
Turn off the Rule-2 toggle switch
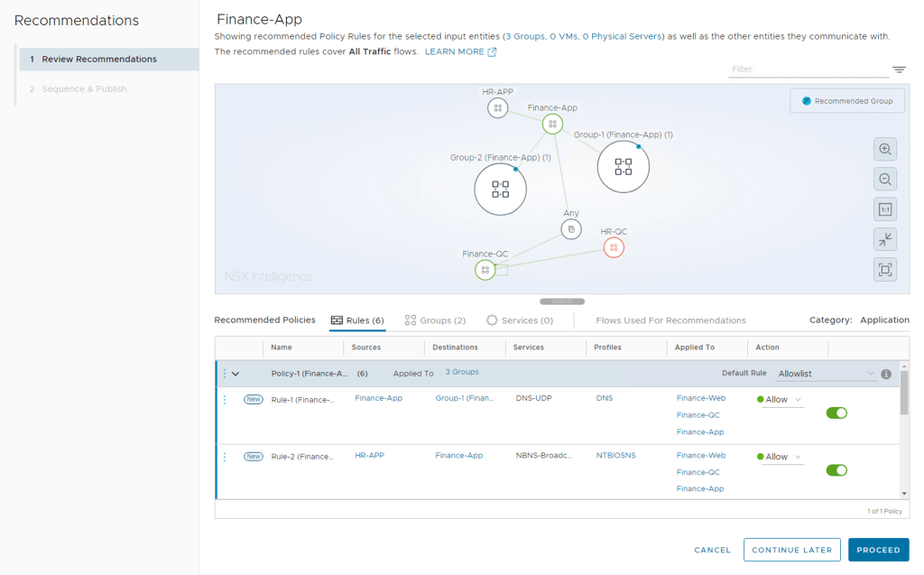[836, 469]
